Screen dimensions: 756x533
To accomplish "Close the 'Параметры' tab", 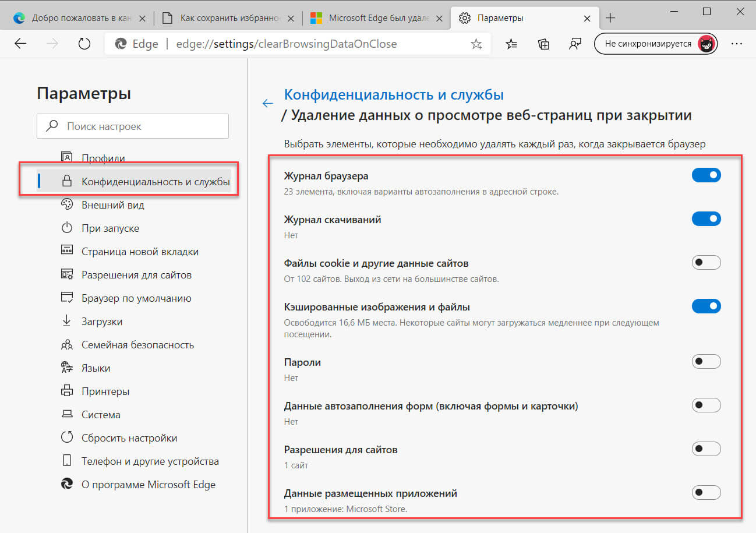I will pyautogui.click(x=588, y=18).
